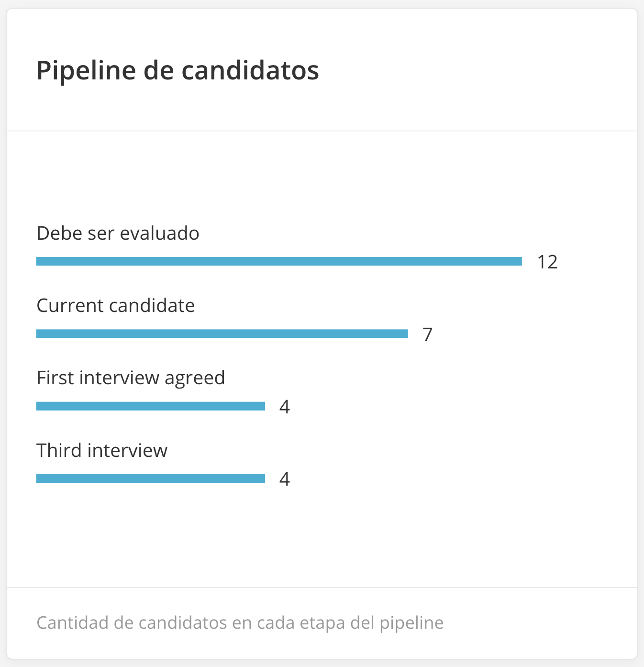Click the word 'pipeline' ending the footer caption
This screenshot has height=667, width=644.
pos(411,623)
